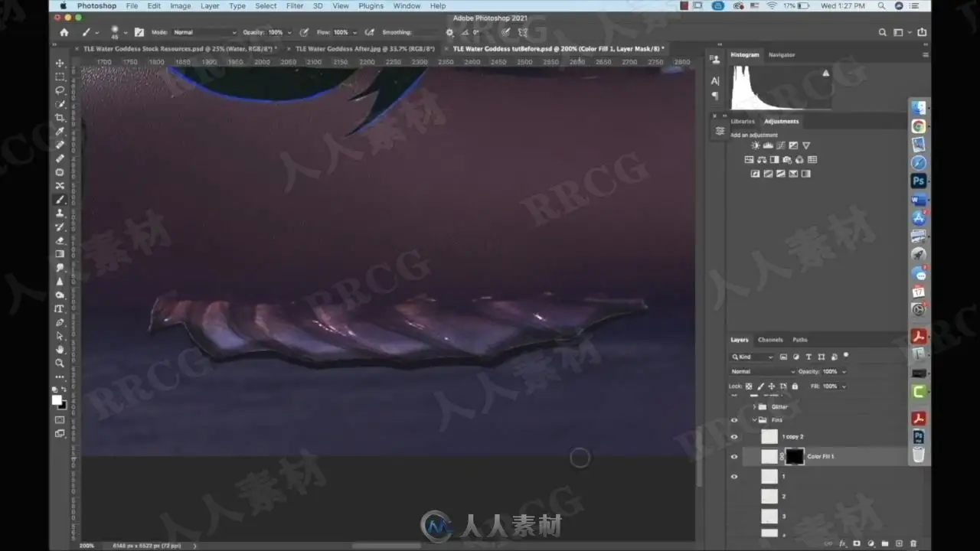Toggle pressure for opacity button
Viewport: 980px width, 551px height.
coord(304,32)
